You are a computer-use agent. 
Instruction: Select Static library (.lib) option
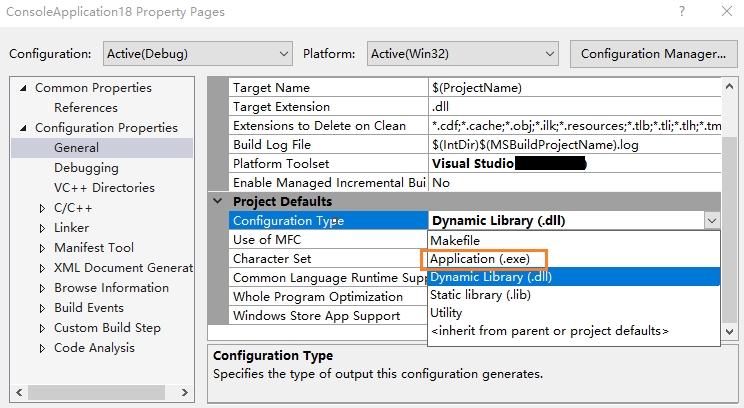[480, 295]
